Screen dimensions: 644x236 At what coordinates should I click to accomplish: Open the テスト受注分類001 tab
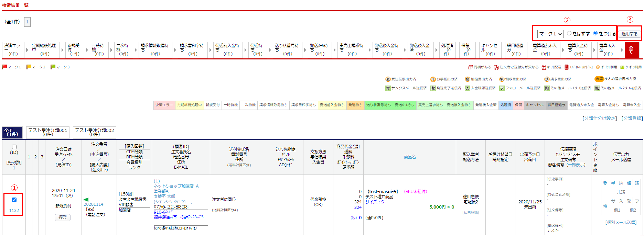[48, 132]
